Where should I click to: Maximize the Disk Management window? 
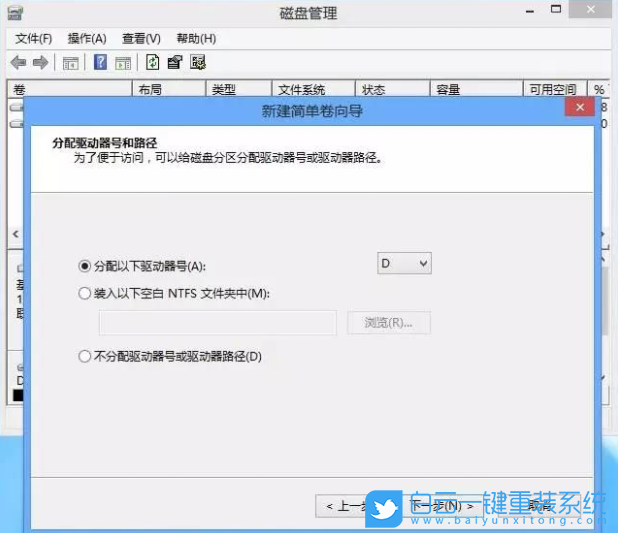tap(556, 9)
